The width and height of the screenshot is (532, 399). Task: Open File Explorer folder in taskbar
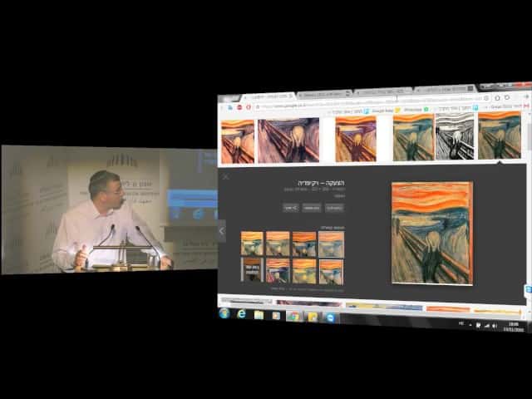coord(259,316)
